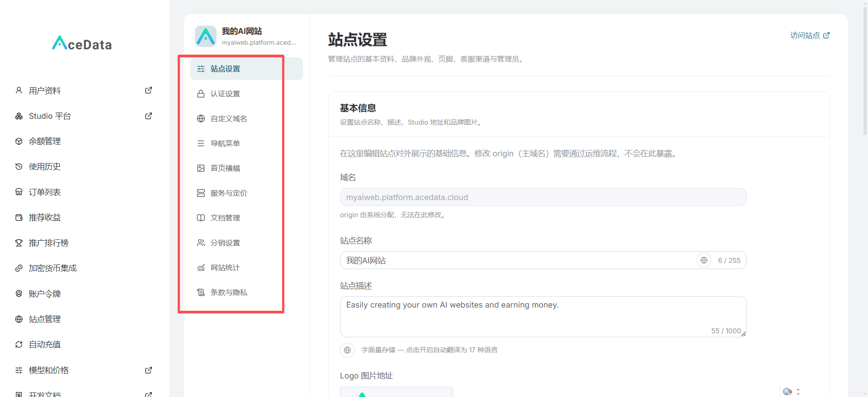Click the 推荐收益 wallet icon

point(19,218)
